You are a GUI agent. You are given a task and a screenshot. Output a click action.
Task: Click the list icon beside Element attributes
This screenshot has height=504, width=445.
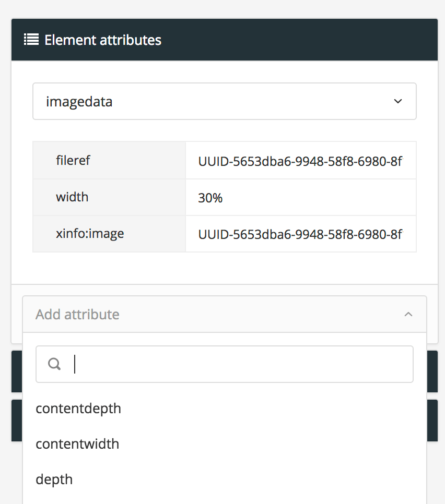pos(31,40)
